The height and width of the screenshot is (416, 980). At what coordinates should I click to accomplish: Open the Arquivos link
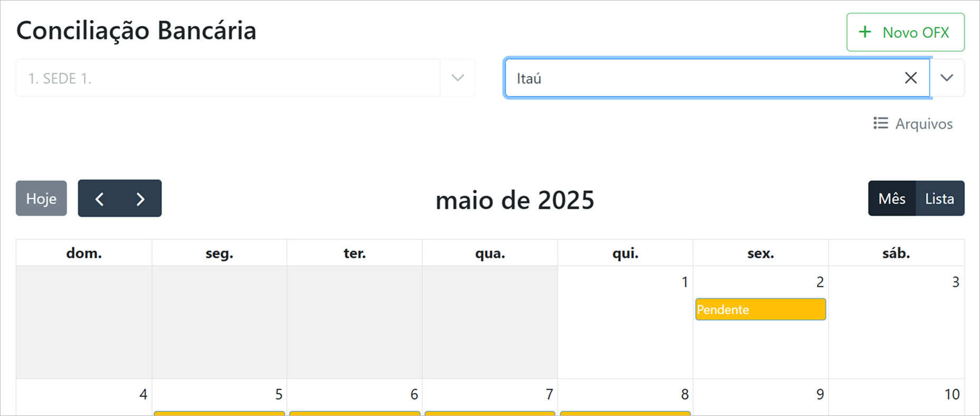tap(924, 124)
